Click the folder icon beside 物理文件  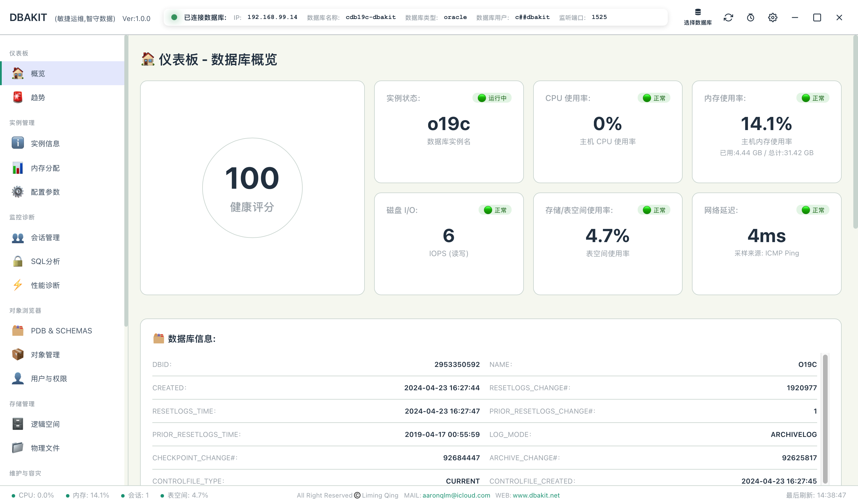coord(18,447)
